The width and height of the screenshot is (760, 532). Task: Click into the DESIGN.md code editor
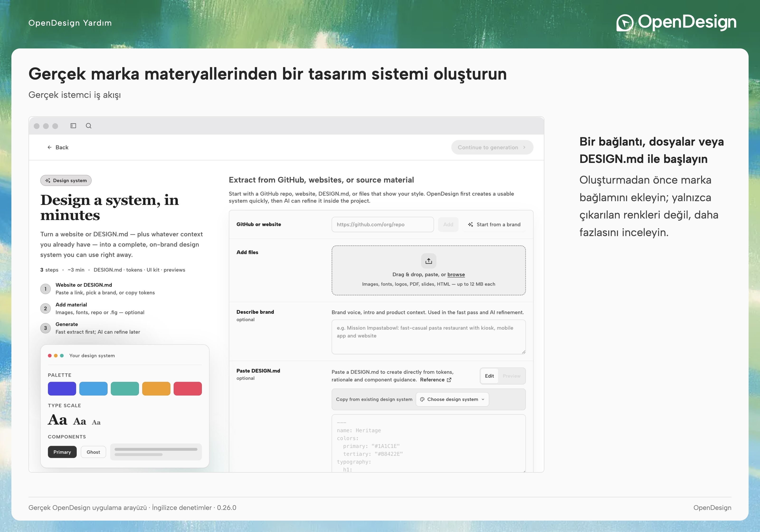[428, 444]
